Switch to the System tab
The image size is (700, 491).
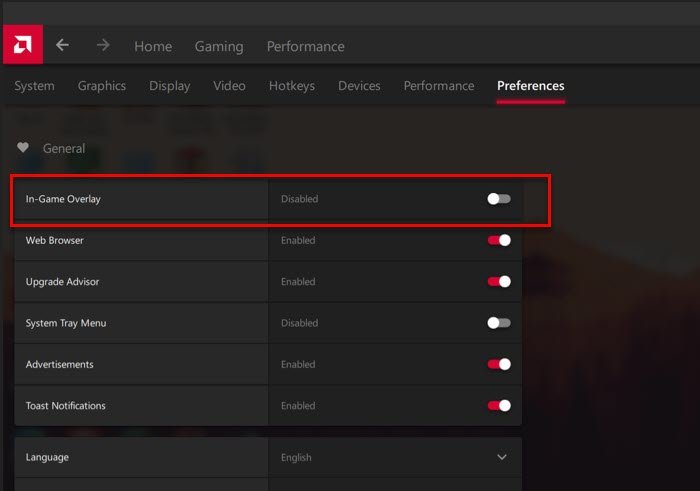pyautogui.click(x=34, y=86)
